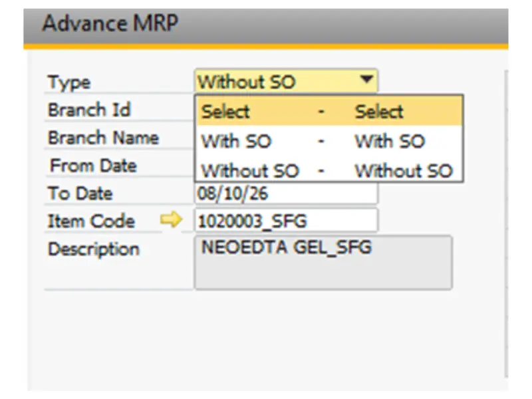Image resolution: width=532 pixels, height=399 pixels.
Task: Click the To Date field 08/10/26
Action: (x=286, y=194)
